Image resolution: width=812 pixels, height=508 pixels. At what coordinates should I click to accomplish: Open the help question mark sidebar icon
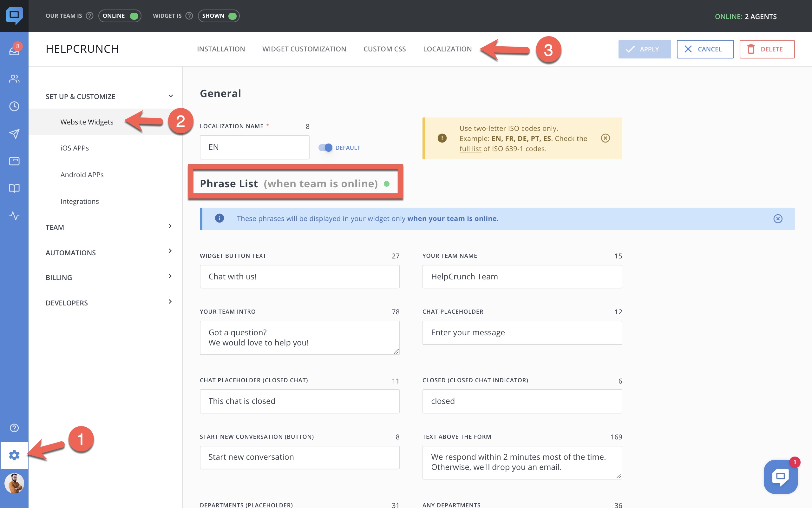click(x=14, y=428)
